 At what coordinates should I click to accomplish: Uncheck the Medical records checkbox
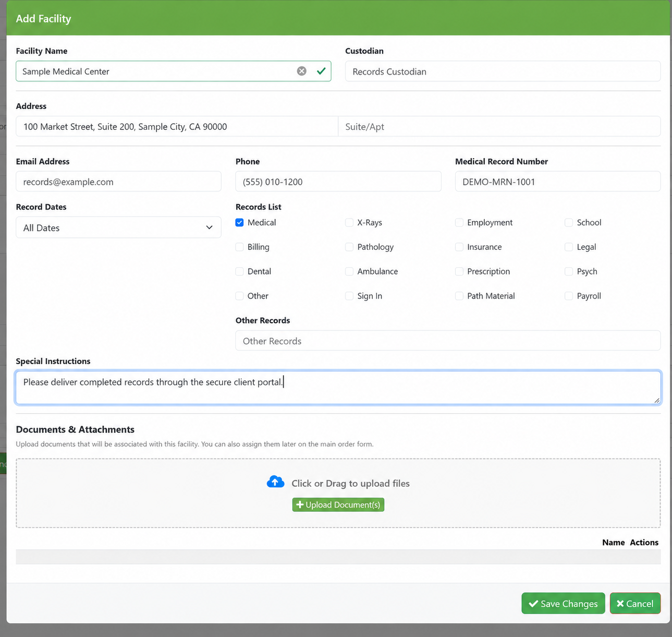pos(240,222)
